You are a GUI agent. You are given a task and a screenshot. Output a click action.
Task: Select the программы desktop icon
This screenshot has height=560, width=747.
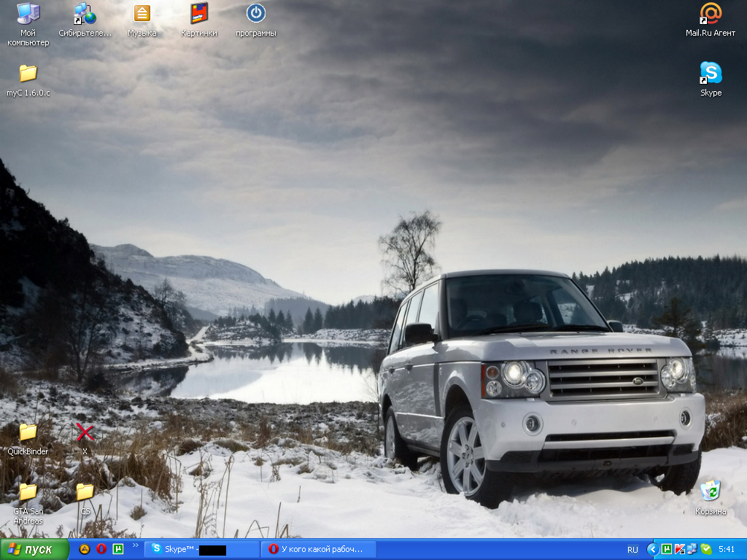click(x=255, y=15)
